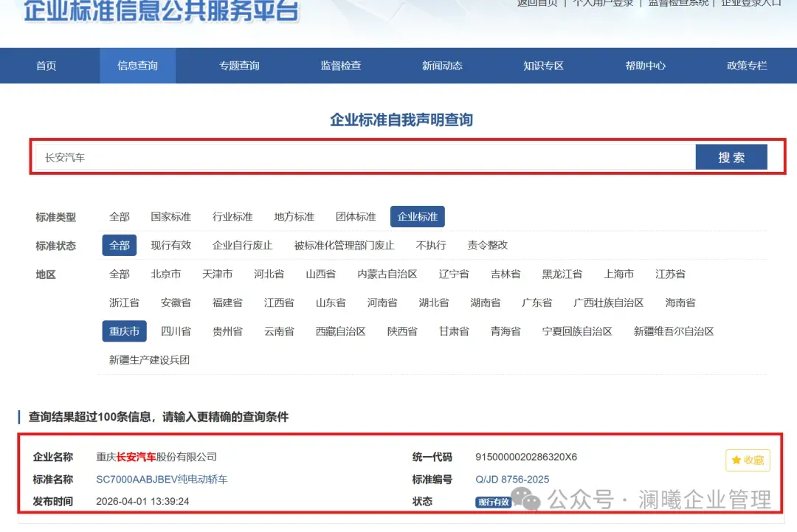Image resolution: width=797 pixels, height=532 pixels.
Task: Choose 黑龙江省 region filter
Action: (x=562, y=274)
